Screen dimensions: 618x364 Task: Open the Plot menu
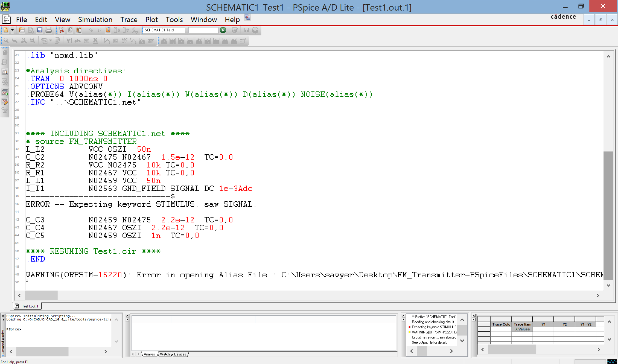coord(151,20)
